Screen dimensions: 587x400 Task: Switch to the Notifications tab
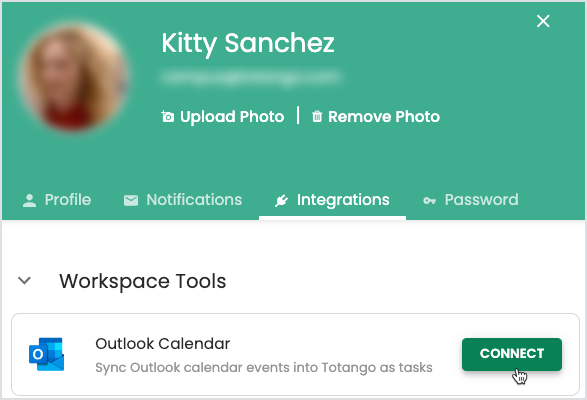(x=183, y=200)
